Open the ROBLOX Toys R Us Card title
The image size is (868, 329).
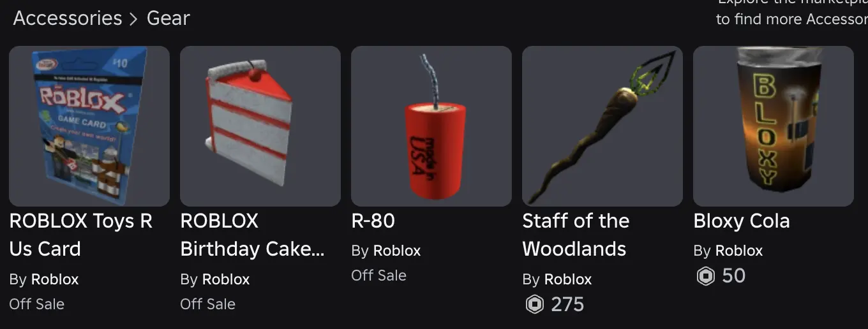(x=81, y=235)
